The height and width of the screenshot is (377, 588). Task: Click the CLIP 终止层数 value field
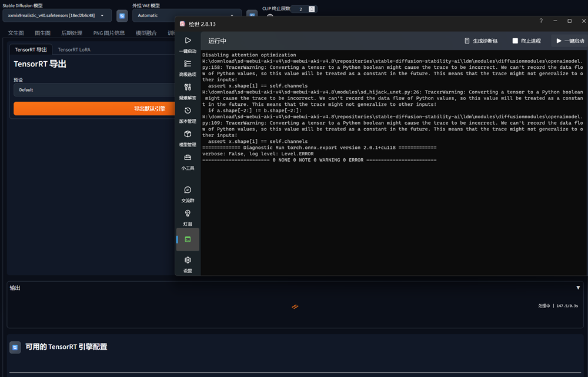click(x=300, y=9)
